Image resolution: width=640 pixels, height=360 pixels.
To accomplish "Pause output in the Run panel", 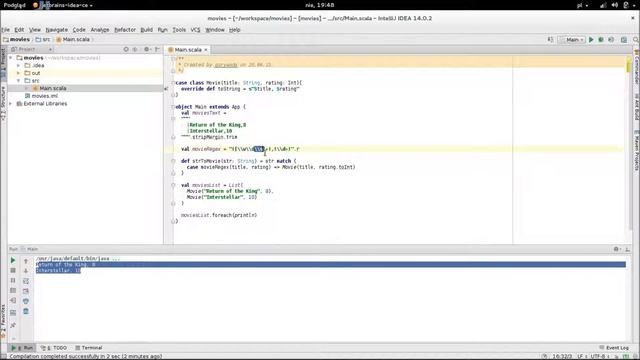I will [x=13, y=280].
